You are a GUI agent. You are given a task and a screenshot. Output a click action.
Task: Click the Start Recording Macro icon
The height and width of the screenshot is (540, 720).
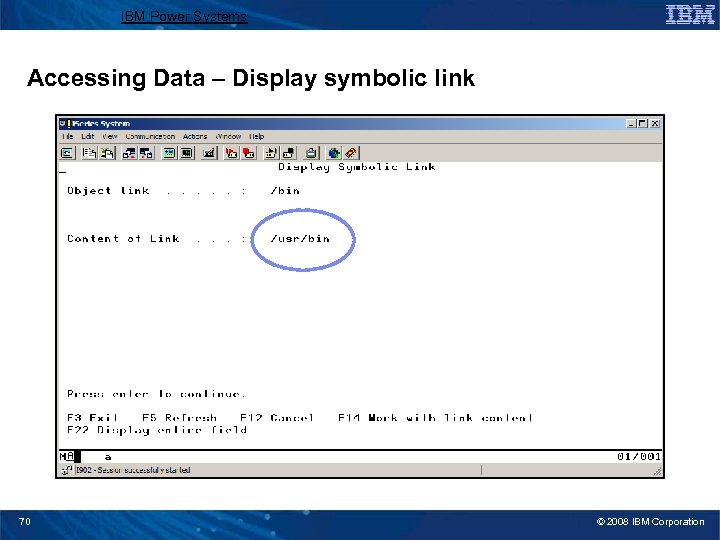coord(231,153)
